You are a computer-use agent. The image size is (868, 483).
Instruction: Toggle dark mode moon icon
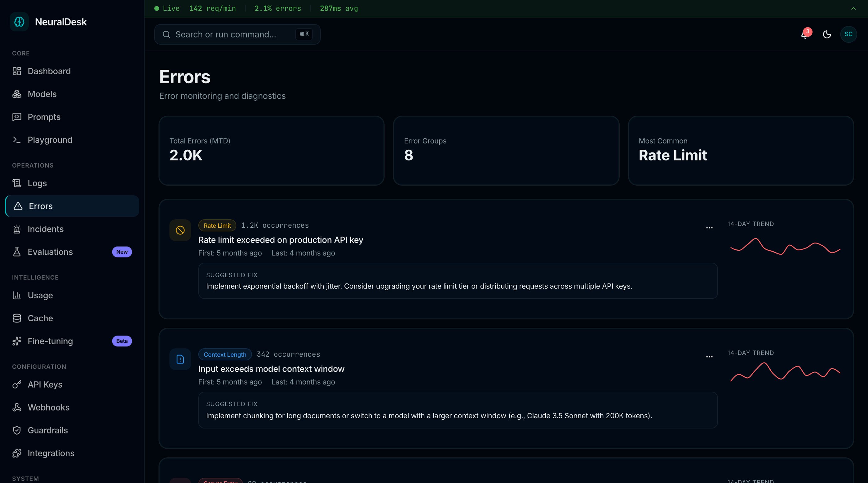coord(827,34)
